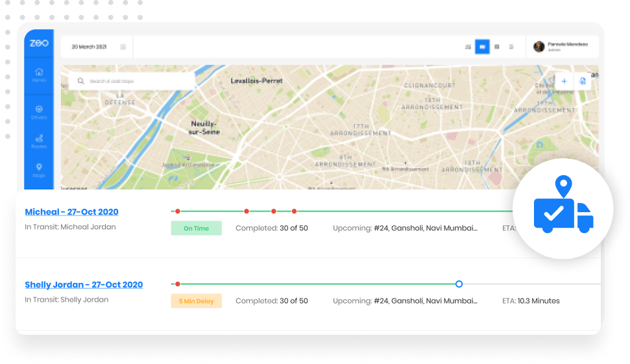Select ETA: 10.3 Minutes text

click(x=531, y=301)
